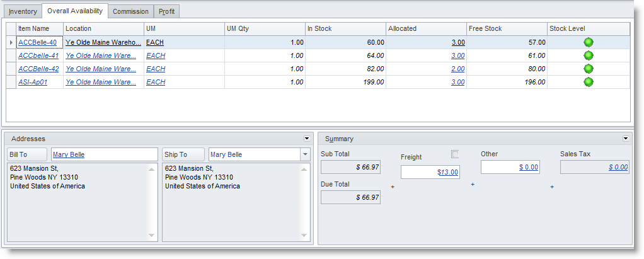Image resolution: width=644 pixels, height=259 pixels.
Task: Collapse the Addresses panel
Action: (307, 138)
